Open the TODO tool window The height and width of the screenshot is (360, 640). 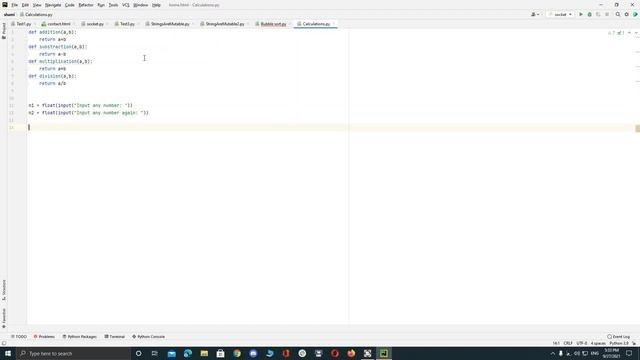coord(19,337)
